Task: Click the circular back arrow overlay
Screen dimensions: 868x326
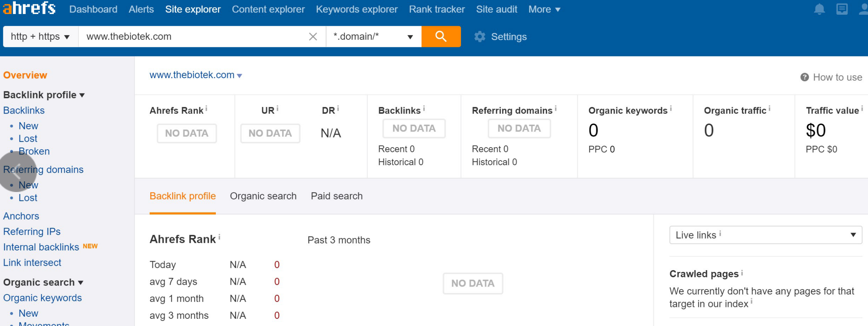Action: click(x=17, y=171)
